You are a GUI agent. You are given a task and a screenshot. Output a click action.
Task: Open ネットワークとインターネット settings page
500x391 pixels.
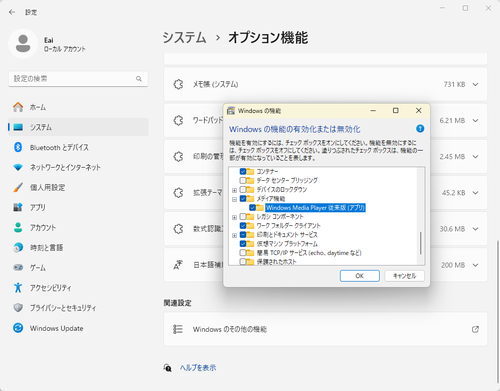(x=78, y=167)
